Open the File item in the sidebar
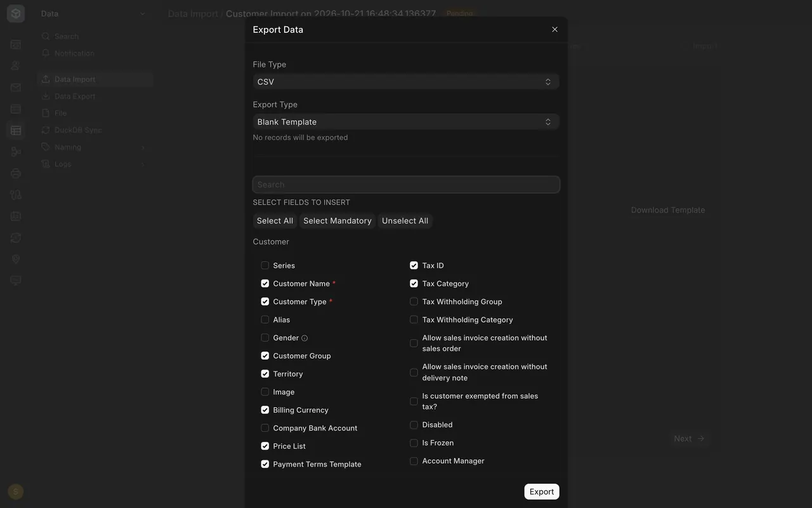812x508 pixels. click(95, 113)
